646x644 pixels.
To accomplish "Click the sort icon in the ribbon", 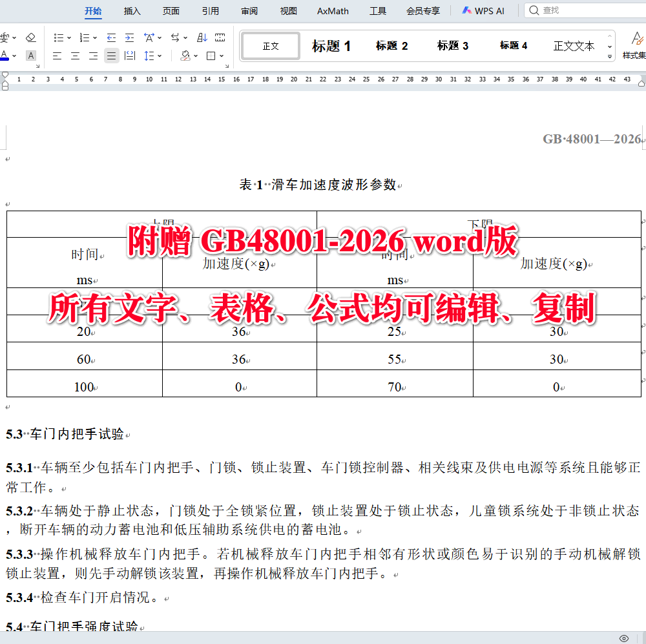I will point(202,37).
